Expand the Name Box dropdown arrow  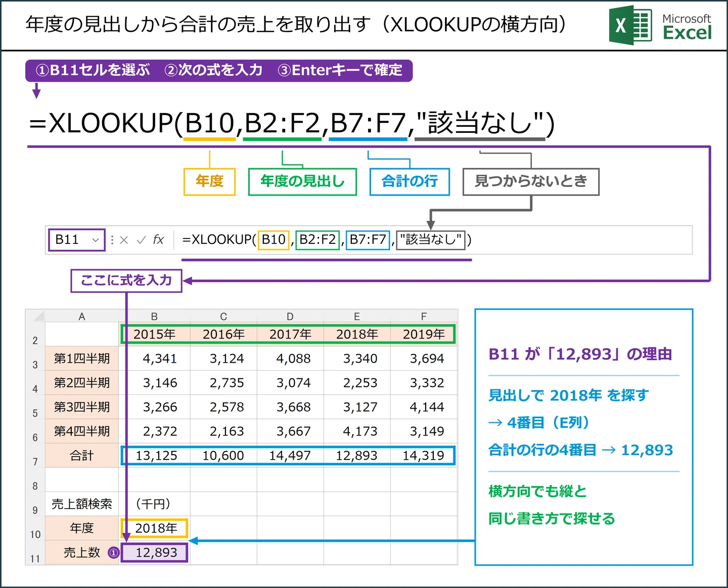coord(95,240)
